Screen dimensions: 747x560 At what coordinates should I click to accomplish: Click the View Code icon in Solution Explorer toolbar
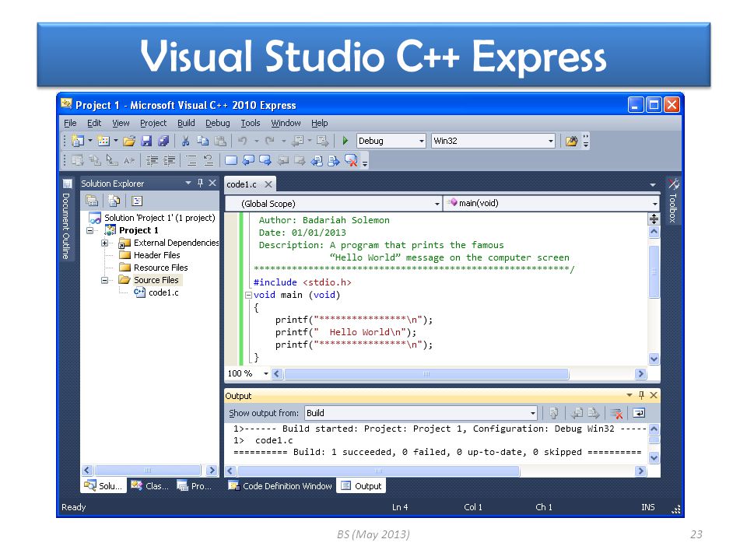click(137, 201)
